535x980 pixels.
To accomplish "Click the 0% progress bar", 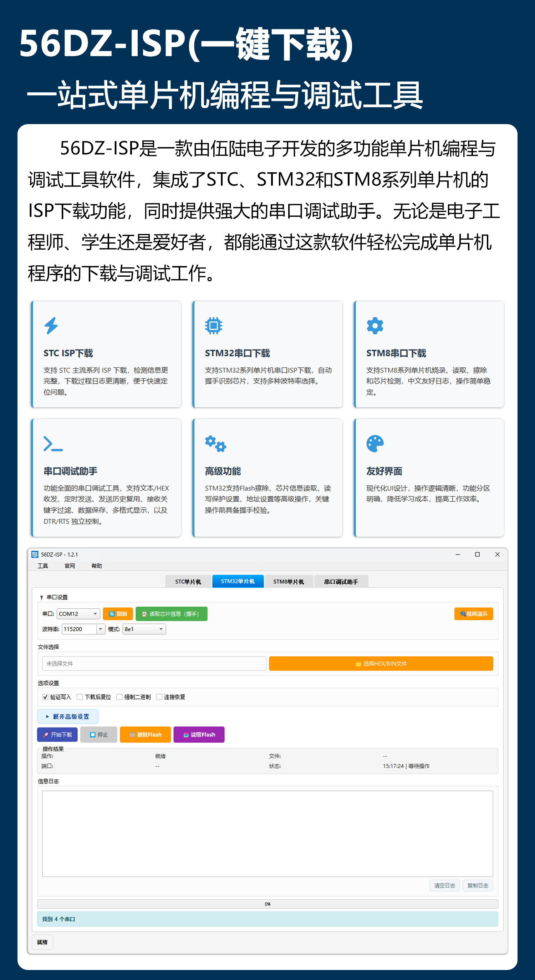I will pyautogui.click(x=267, y=904).
